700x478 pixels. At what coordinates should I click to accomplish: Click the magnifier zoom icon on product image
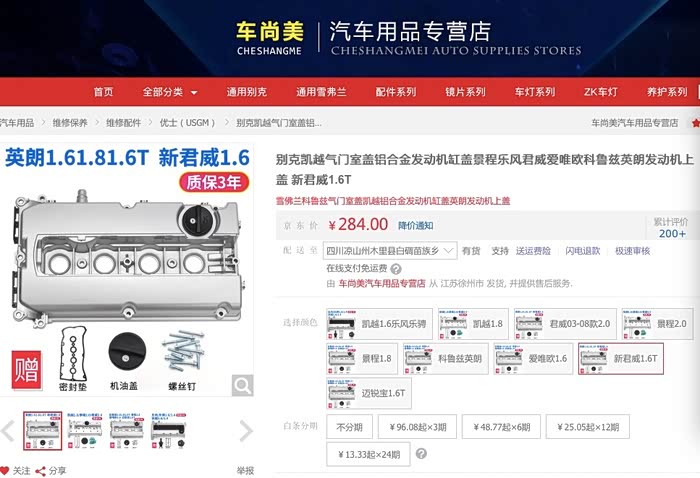click(242, 385)
